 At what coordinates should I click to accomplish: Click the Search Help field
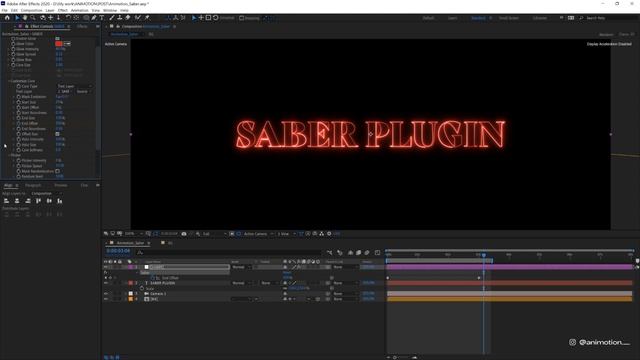608,18
